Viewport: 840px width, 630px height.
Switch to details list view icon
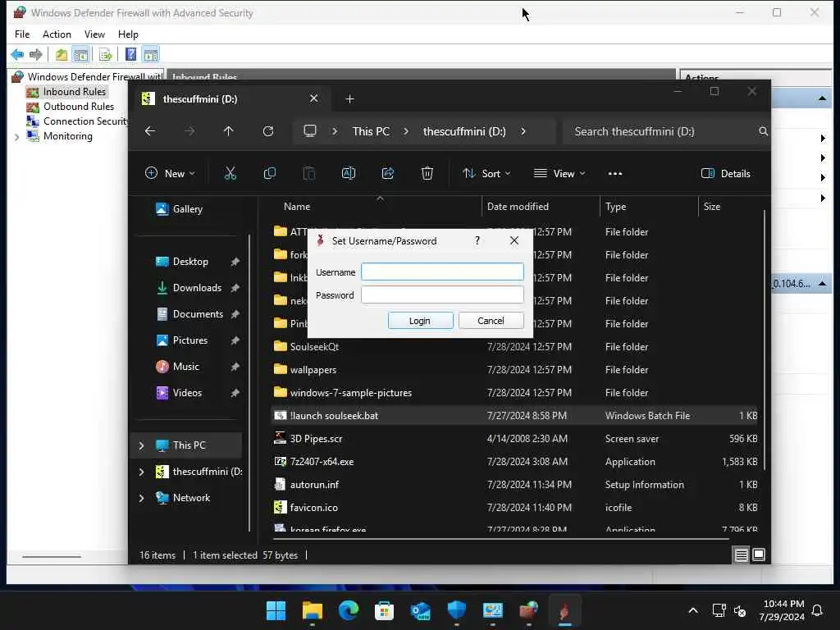pos(741,555)
